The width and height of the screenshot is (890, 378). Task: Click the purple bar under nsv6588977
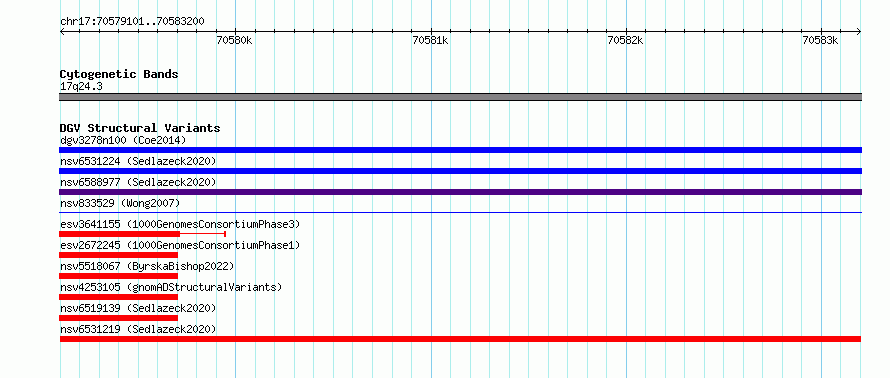(460, 192)
